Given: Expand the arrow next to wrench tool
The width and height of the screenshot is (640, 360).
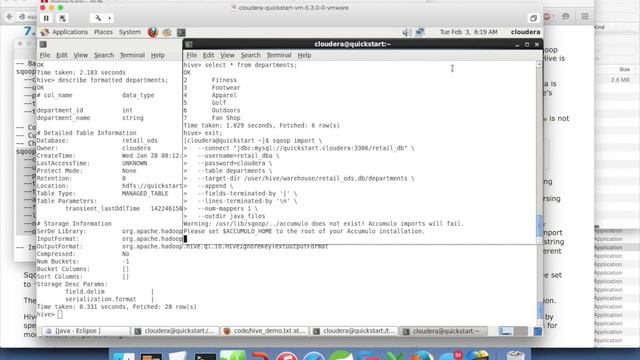Looking at the screenshot, I should 109,18.
